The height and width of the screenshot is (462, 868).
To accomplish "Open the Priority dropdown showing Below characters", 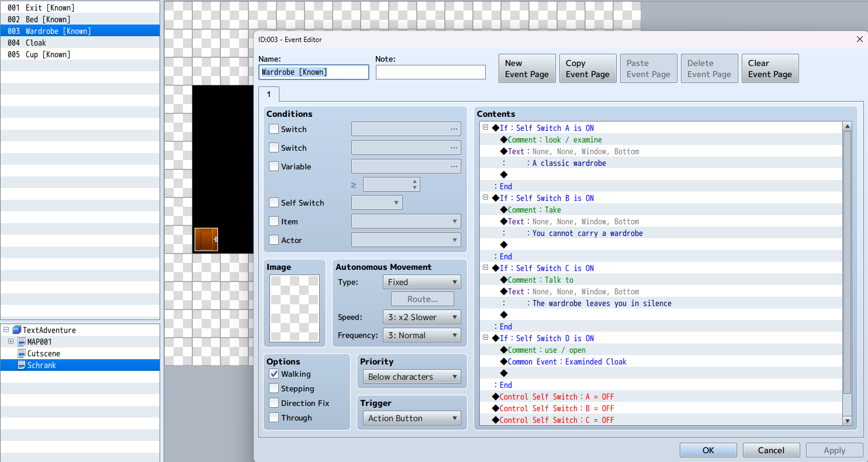I will (411, 377).
